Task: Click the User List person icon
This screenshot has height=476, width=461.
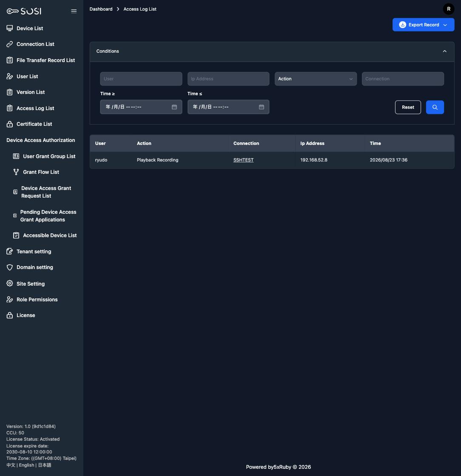Action: coord(10,76)
